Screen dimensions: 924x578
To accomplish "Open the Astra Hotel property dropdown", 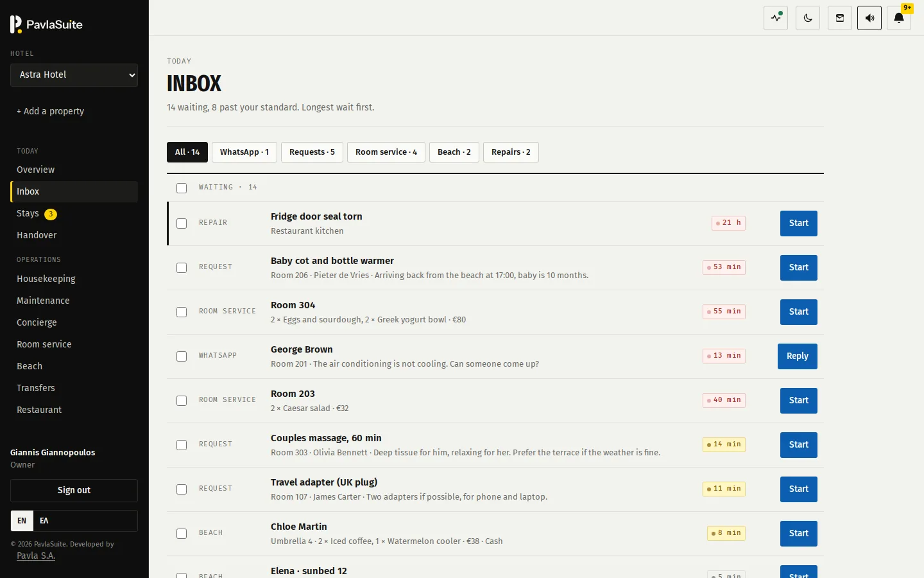I will click(x=74, y=75).
